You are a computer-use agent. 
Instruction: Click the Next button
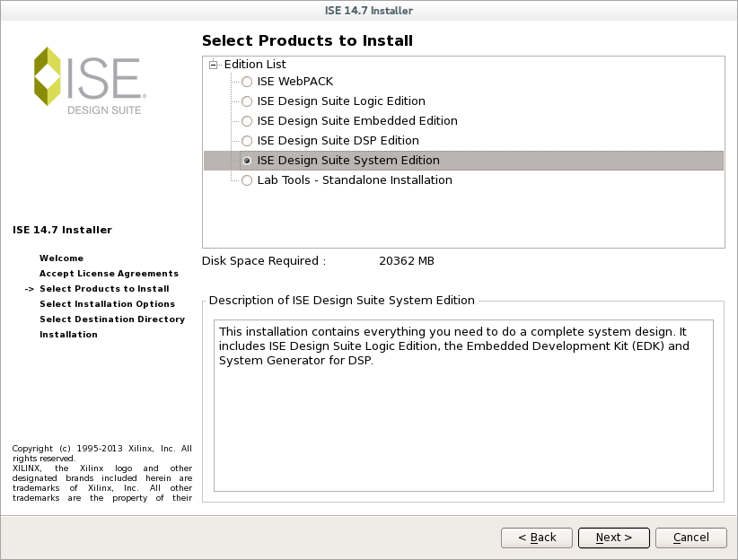click(614, 538)
